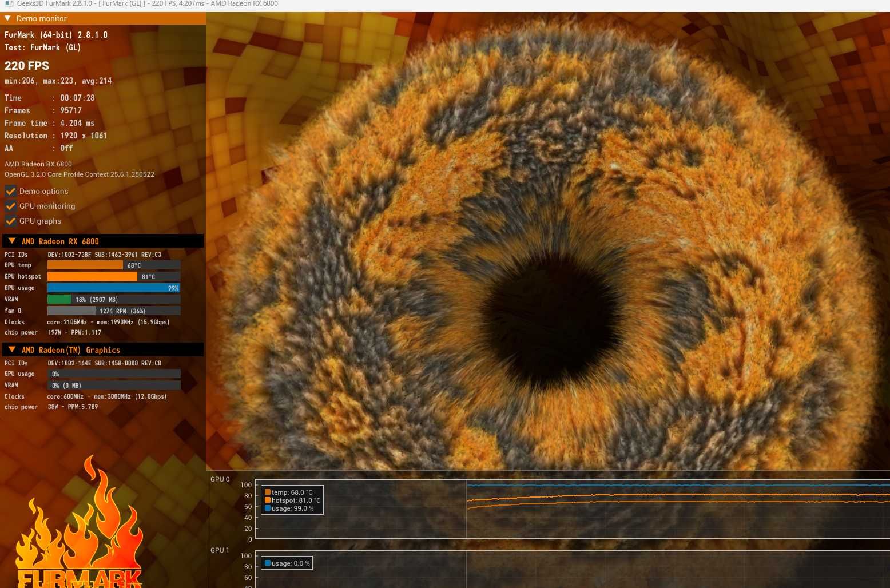Viewport: 890px width, 588px height.
Task: Click the GPU hotspot 81°C bar
Action: [114, 276]
